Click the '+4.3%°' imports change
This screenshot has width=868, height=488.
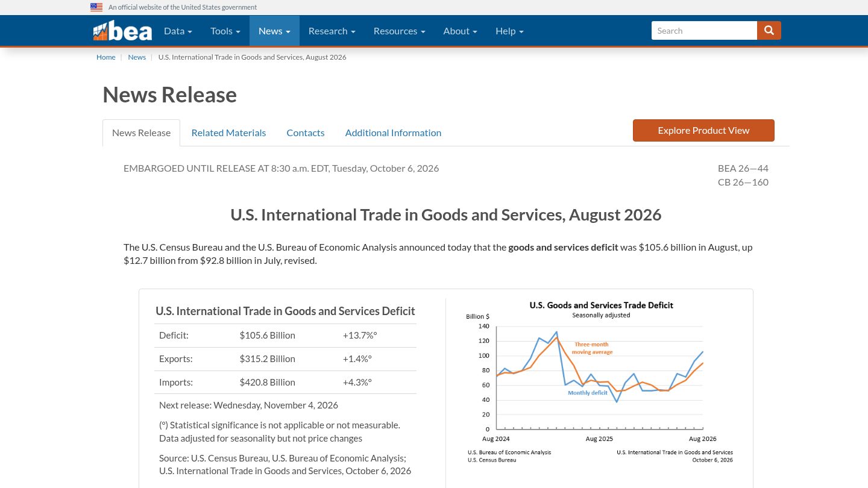pos(357,382)
